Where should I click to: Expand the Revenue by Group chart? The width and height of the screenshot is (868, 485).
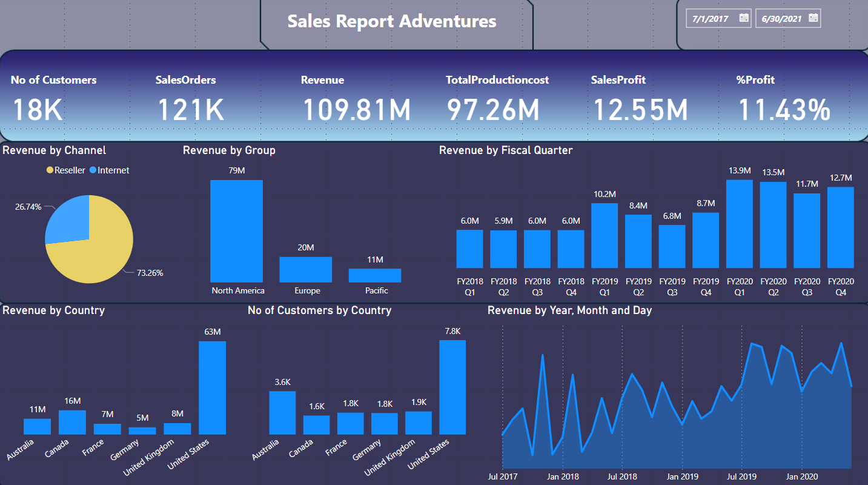(x=230, y=150)
